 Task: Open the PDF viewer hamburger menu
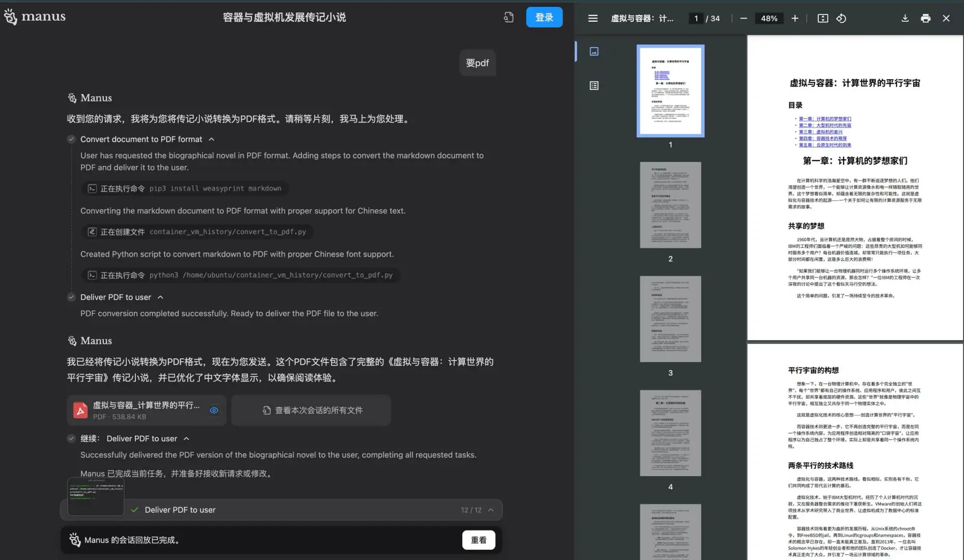[x=592, y=18]
